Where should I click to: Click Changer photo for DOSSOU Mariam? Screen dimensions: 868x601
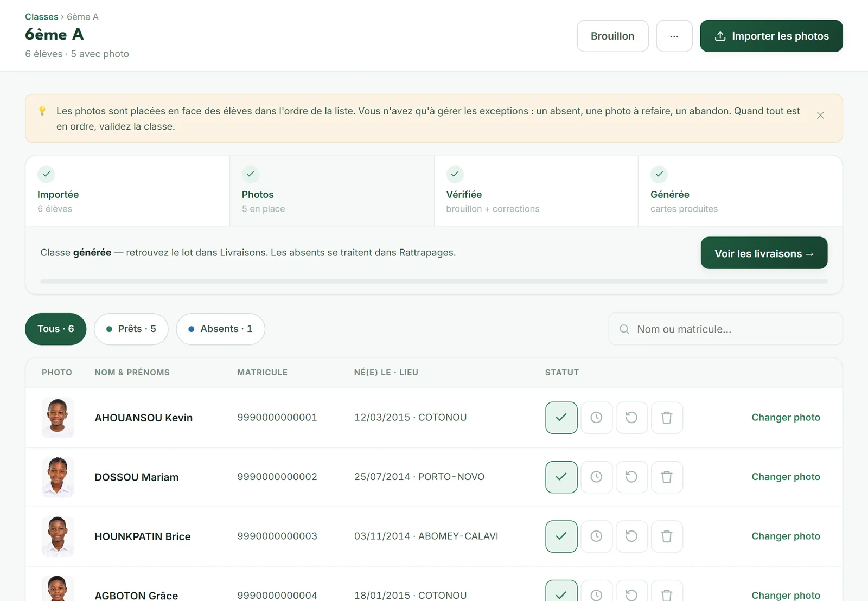[x=786, y=477]
